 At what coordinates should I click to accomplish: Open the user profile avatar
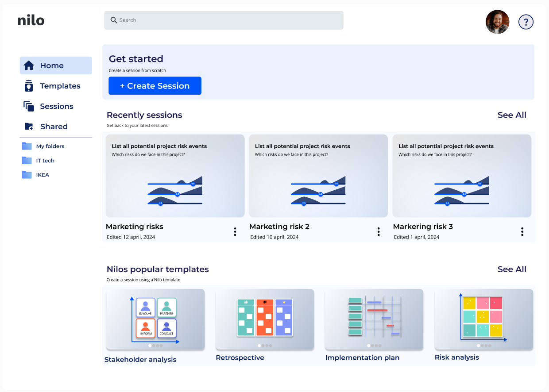click(x=497, y=22)
